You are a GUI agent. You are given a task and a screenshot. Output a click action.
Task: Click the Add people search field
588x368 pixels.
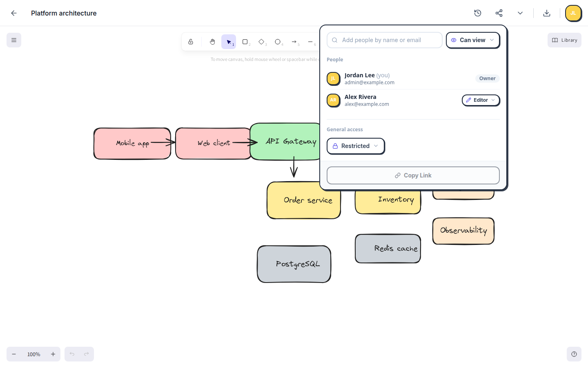click(385, 40)
